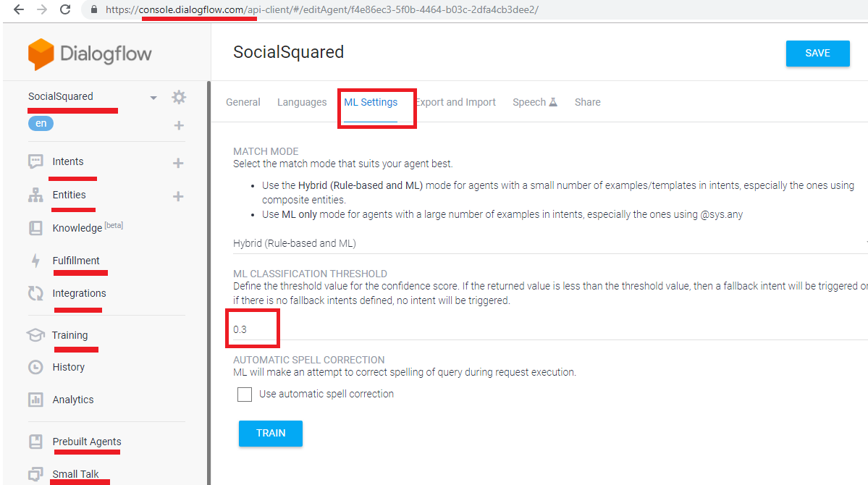Reload the page in the browser
The width and height of the screenshot is (868, 485).
point(65,9)
